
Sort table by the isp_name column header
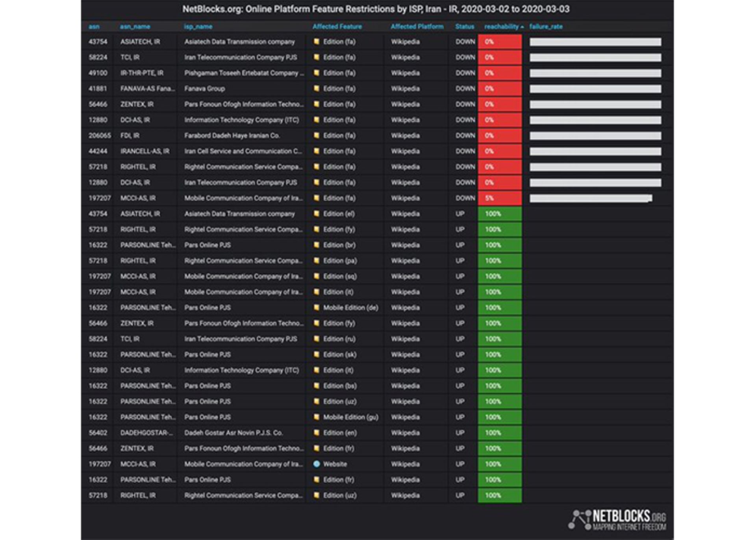[198, 26]
